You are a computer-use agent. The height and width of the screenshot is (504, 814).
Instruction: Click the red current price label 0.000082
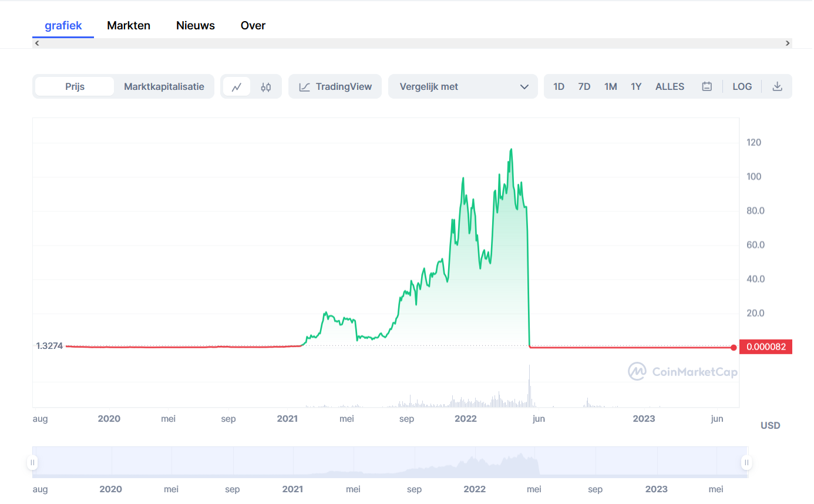click(766, 347)
